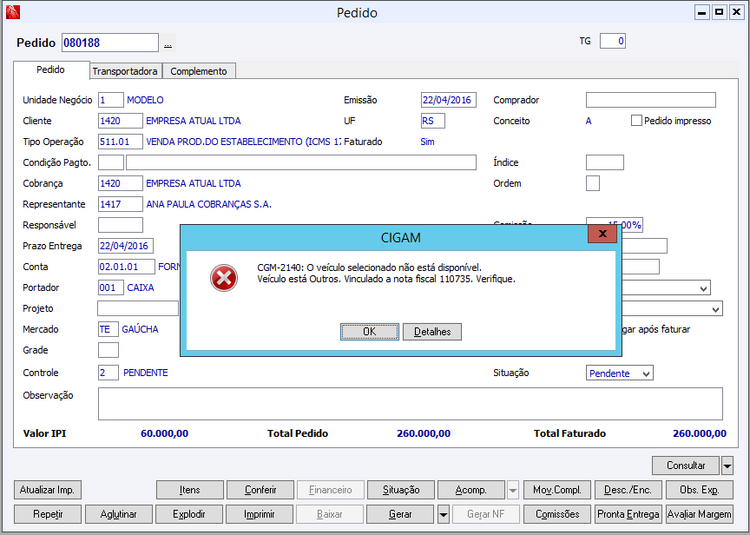Click the Total Pedido value 260.000,00

(423, 434)
